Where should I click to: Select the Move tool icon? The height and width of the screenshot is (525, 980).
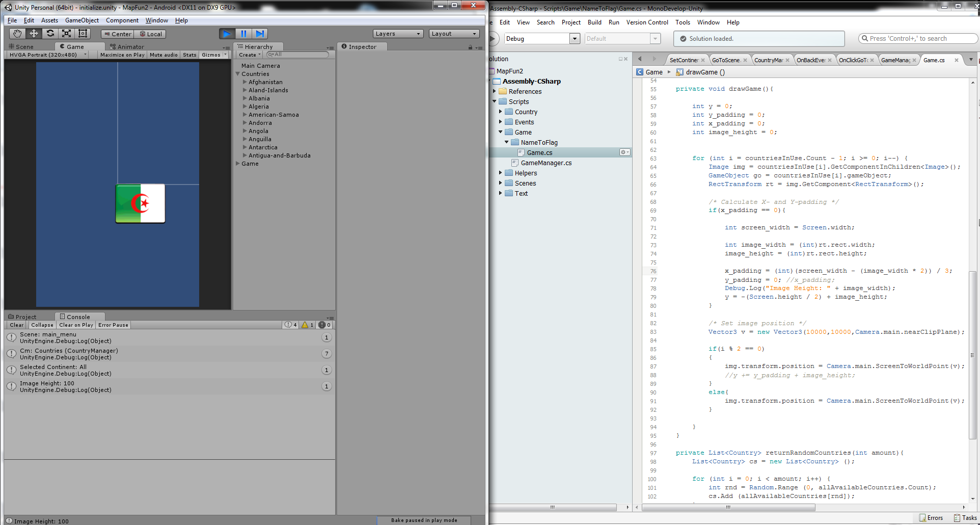34,34
